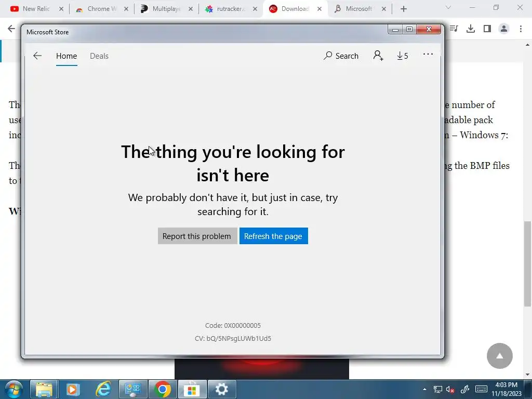Click the scrollbar down arrow in Chrome
The height and width of the screenshot is (399, 532).
pyautogui.click(x=528, y=375)
